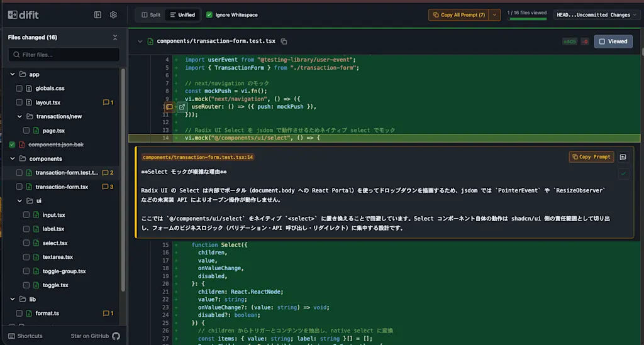The height and width of the screenshot is (345, 644).
Task: Click the file tree sidebar scrollbar
Action: (123, 180)
